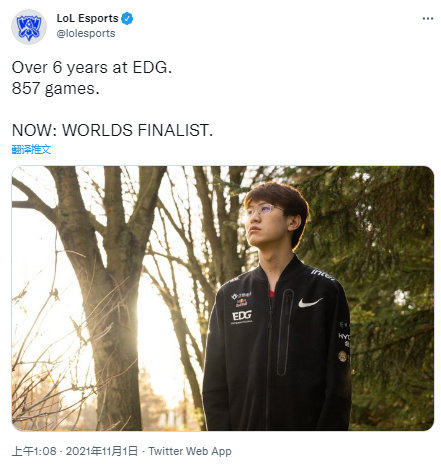Click the LoL Esports display name
441x464 pixels.
87,18
